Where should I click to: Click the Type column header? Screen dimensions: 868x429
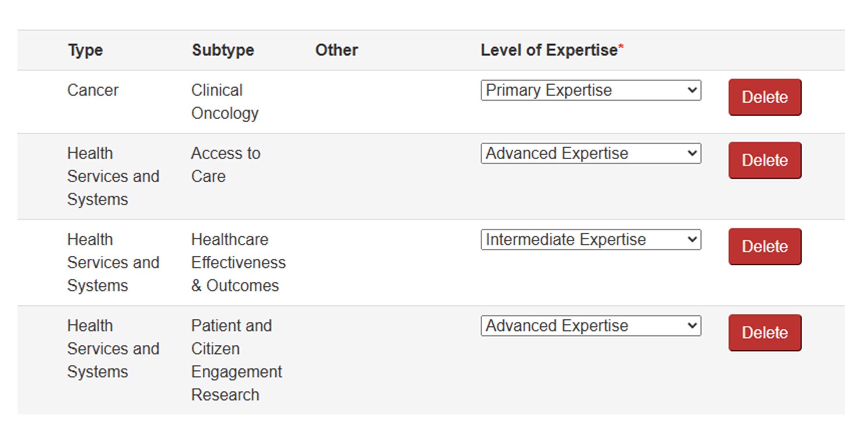coord(86,50)
